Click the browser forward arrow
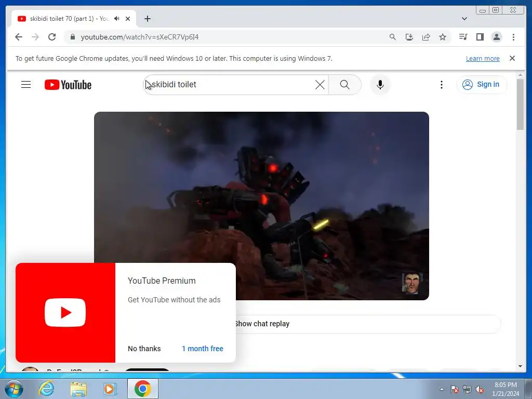 click(x=35, y=37)
